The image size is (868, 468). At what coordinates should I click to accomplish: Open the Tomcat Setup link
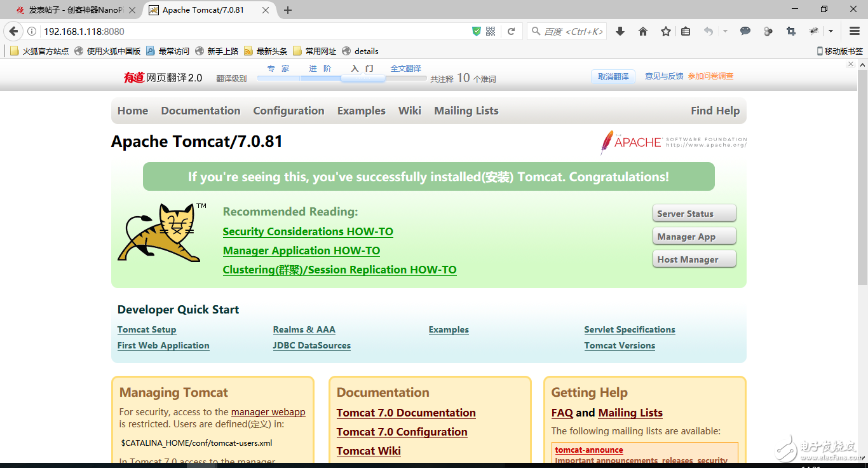(147, 329)
